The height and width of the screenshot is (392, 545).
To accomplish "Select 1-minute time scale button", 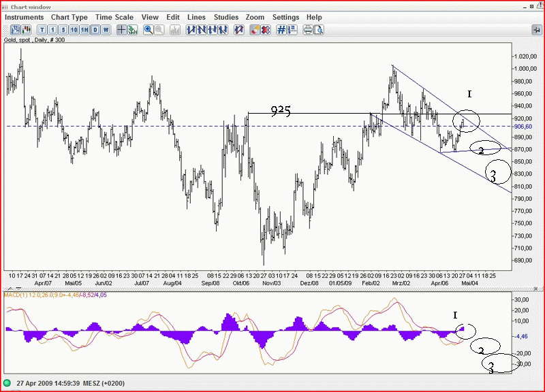I will [53, 30].
